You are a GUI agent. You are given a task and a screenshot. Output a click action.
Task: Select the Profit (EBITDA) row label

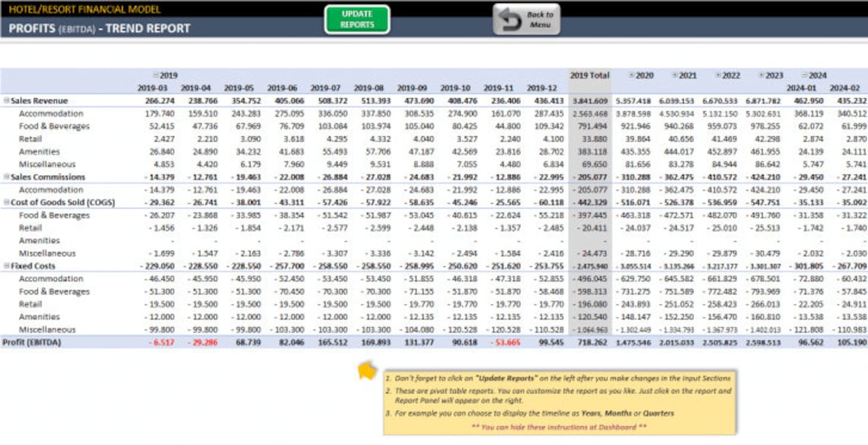coord(32,342)
